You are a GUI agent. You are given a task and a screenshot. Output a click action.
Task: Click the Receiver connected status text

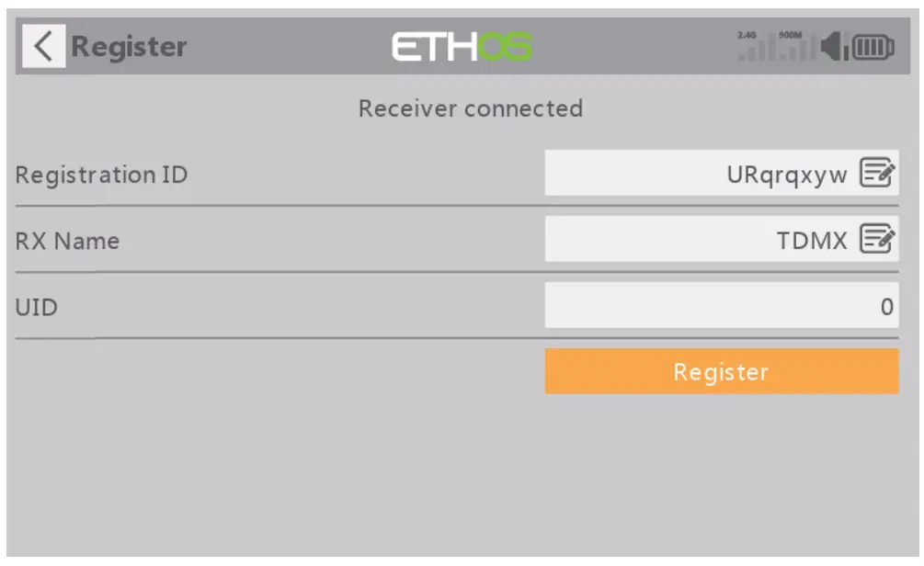tap(470, 108)
